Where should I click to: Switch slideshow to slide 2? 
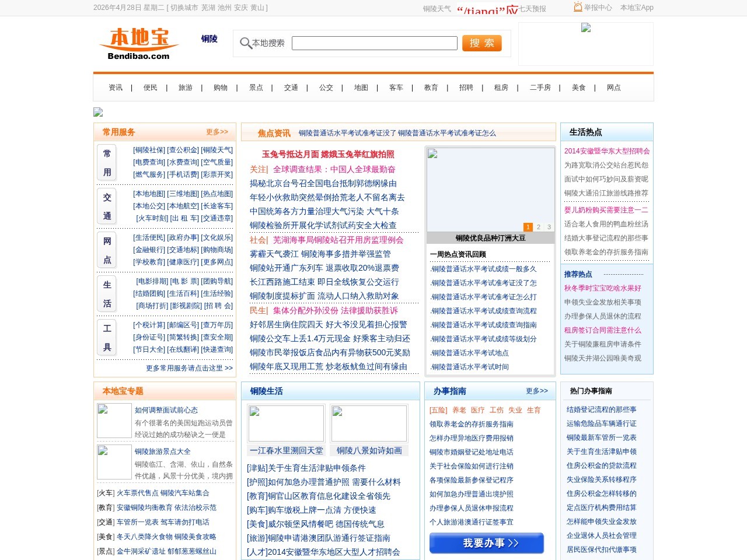coord(538,227)
